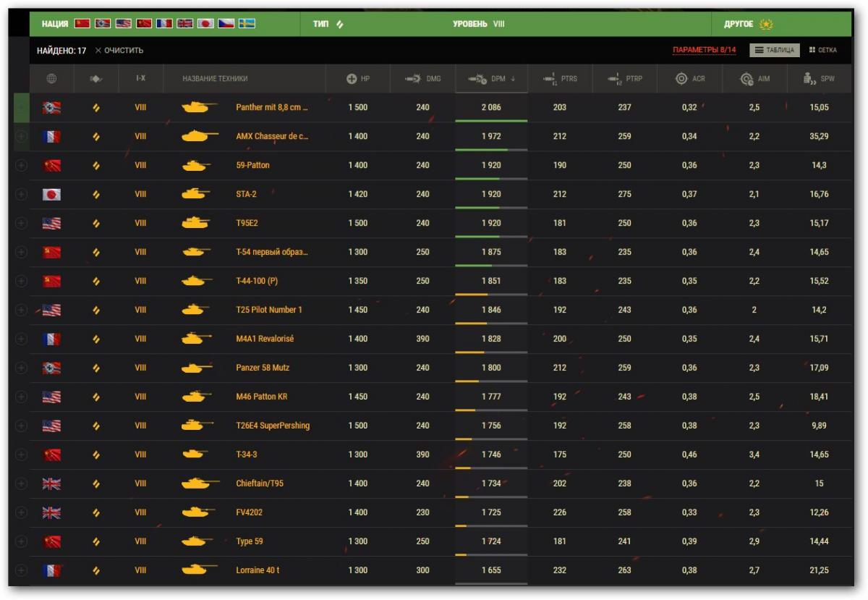Click SPW value 35,29 in AMX Chasseur row

(819, 136)
